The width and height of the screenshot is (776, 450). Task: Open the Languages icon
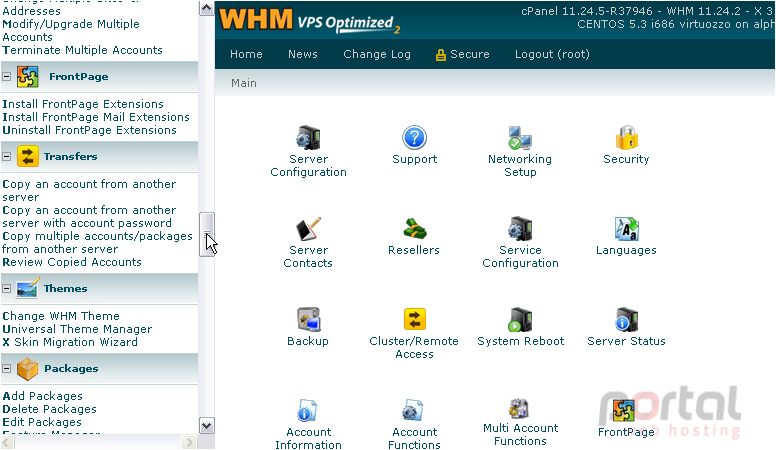click(x=626, y=229)
